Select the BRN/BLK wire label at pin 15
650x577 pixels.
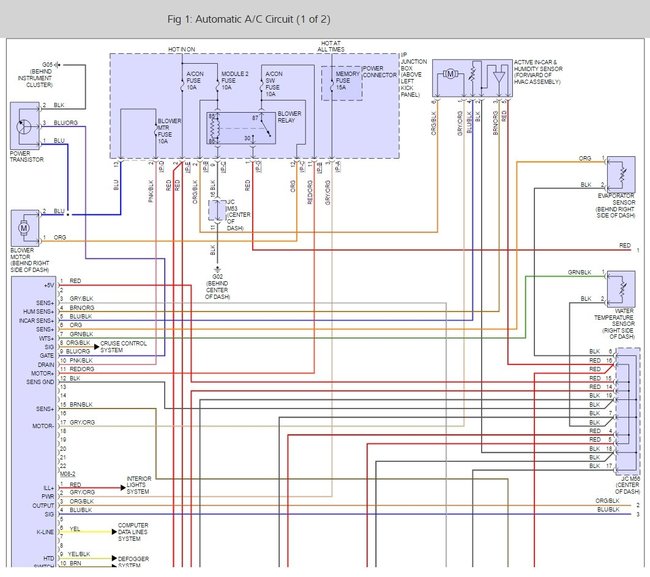[x=81, y=405]
